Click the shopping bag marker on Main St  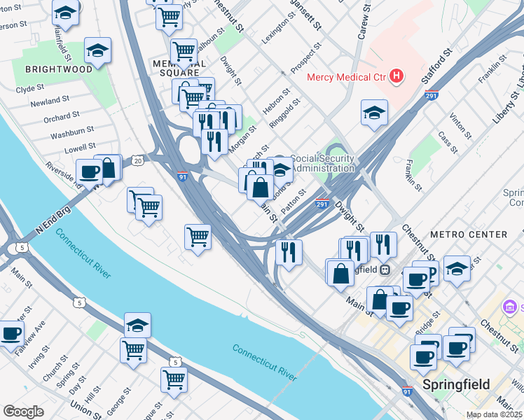point(261,188)
